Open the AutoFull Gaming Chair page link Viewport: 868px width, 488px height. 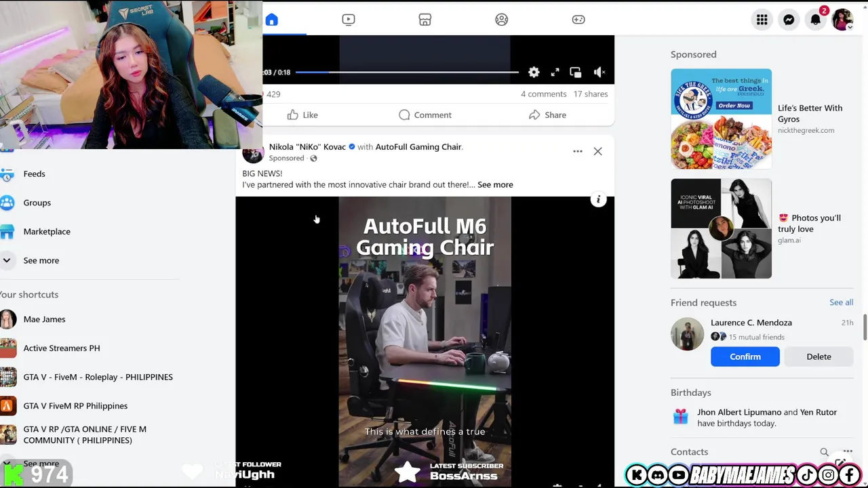point(418,146)
